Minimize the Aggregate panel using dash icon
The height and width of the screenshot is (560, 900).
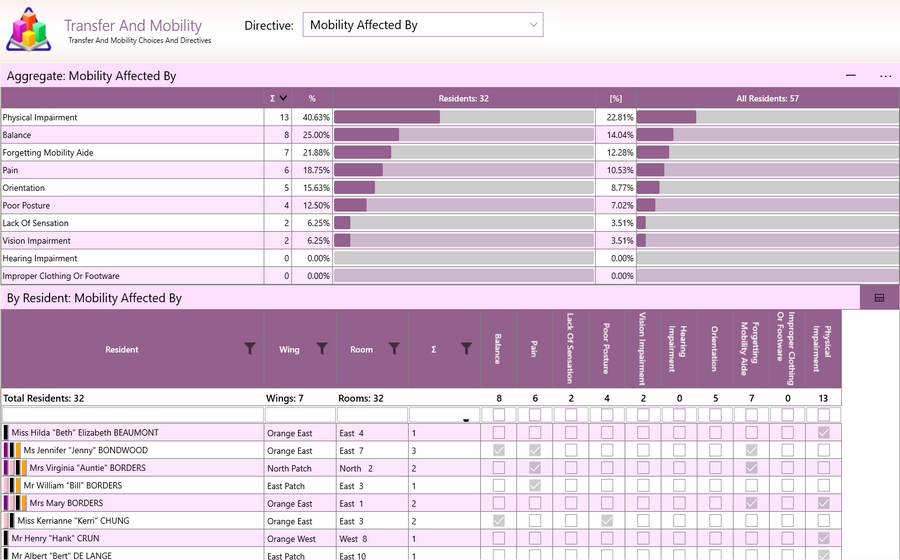click(851, 75)
